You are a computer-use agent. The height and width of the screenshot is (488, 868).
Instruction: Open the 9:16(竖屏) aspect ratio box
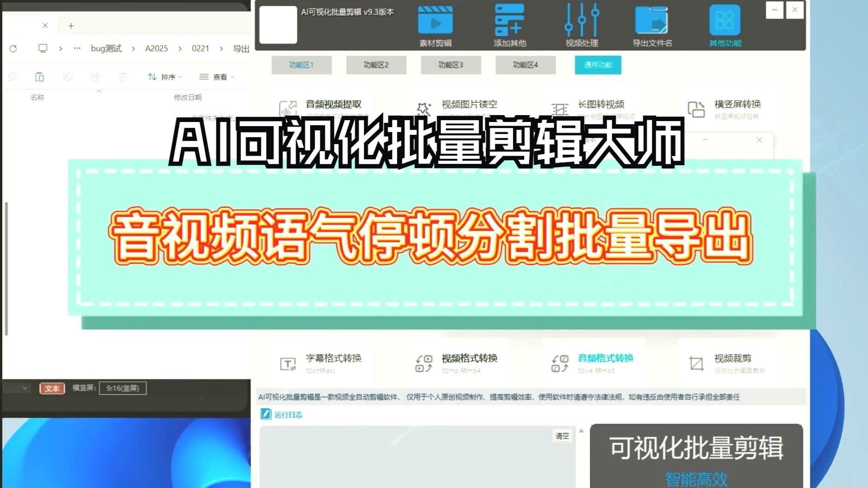coord(123,388)
